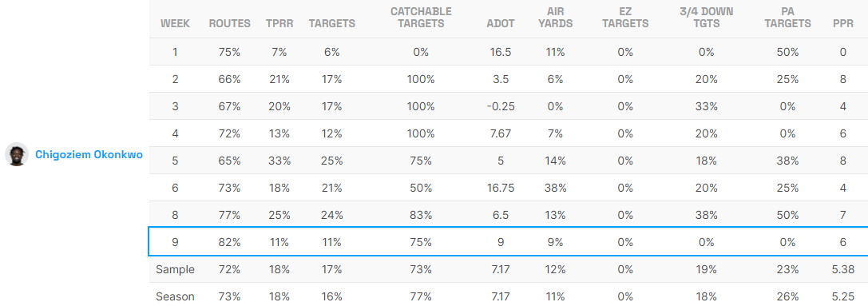The height and width of the screenshot is (306, 868).
Task: Sort by the ROUTES column header
Action: 229,24
